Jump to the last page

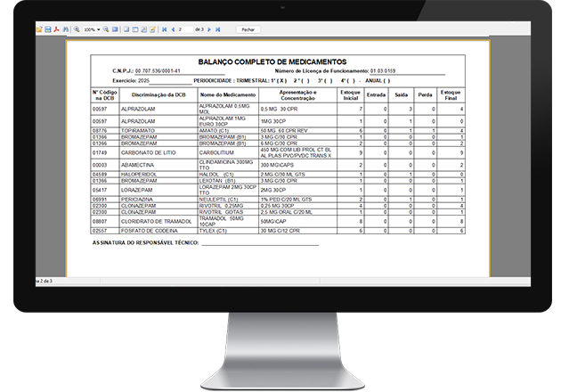(x=218, y=29)
